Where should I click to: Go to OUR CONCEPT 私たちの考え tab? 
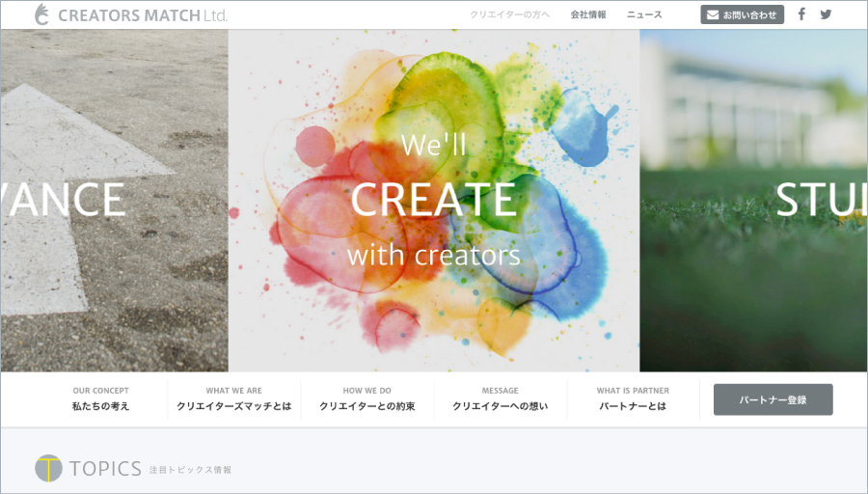(x=100, y=398)
